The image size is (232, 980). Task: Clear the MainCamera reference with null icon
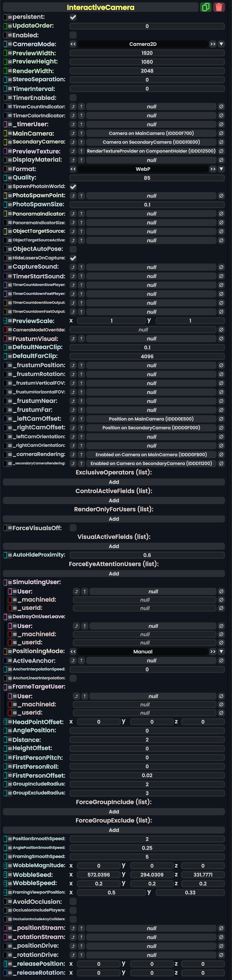[x=221, y=134]
